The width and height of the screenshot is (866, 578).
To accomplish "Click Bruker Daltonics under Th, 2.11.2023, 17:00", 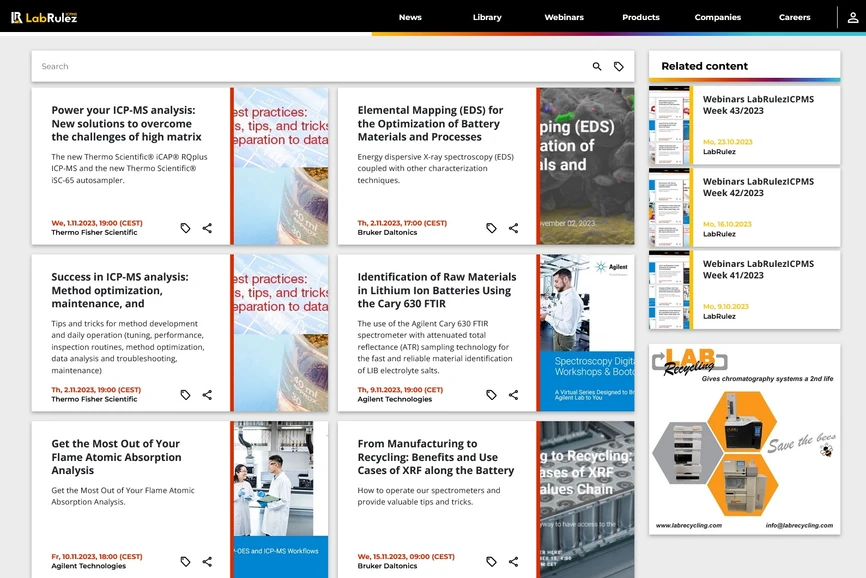I will (387, 232).
